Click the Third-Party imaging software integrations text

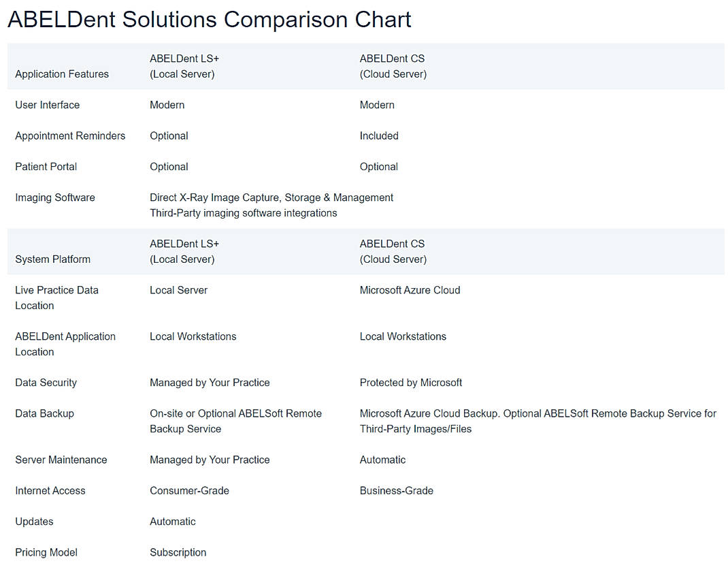[x=244, y=213]
